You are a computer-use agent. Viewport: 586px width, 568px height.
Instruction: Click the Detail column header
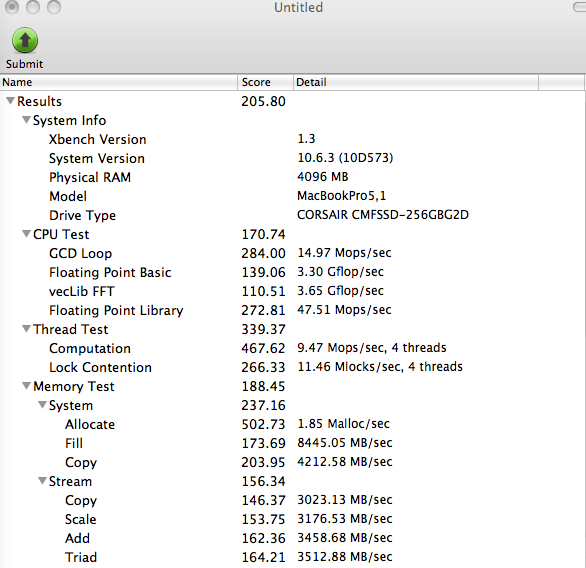416,82
